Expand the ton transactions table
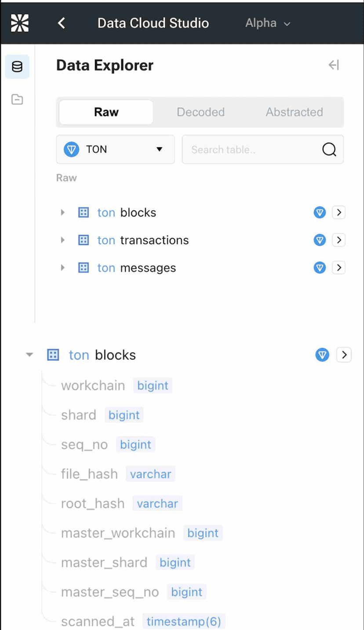 click(62, 240)
